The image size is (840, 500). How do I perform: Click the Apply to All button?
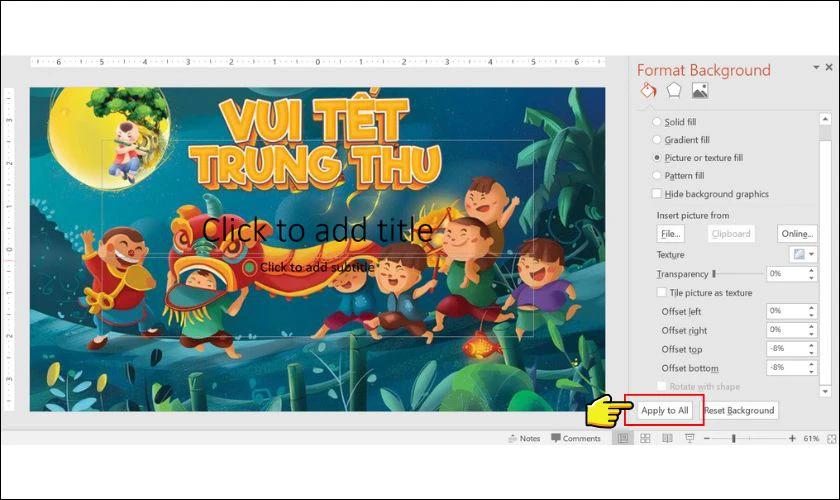(665, 410)
